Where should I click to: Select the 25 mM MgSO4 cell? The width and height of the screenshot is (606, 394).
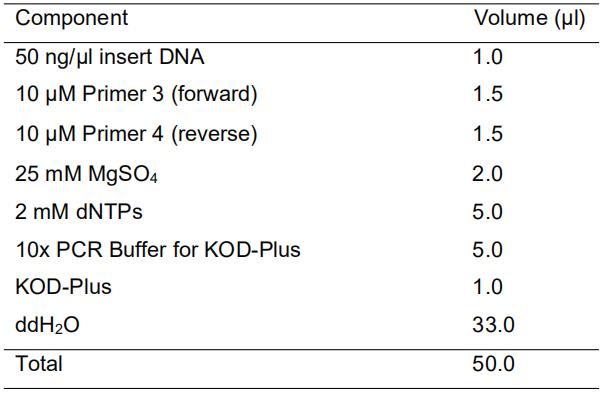(87, 174)
